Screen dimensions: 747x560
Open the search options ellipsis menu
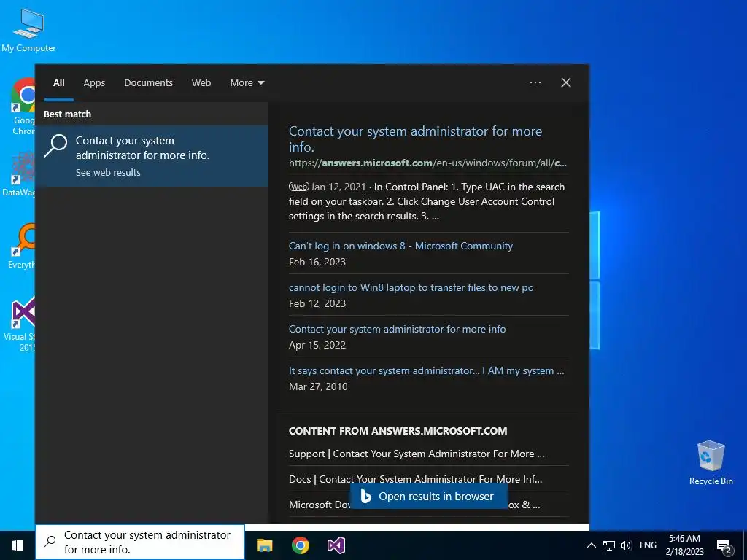[x=535, y=82]
